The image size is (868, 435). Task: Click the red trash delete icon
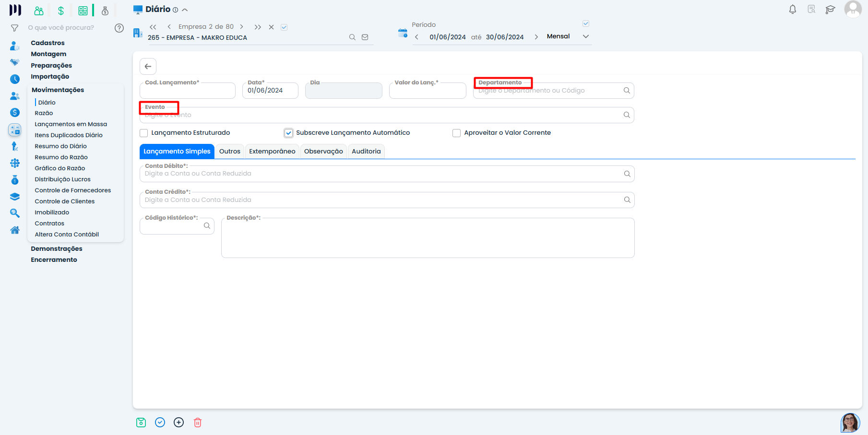point(198,423)
